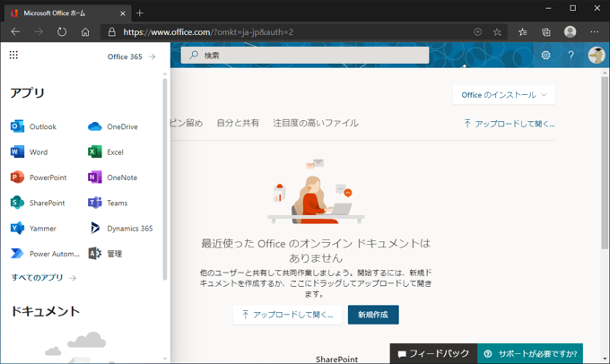The image size is (610, 364).
Task: Open the Power Automate icon
Action: point(17,254)
